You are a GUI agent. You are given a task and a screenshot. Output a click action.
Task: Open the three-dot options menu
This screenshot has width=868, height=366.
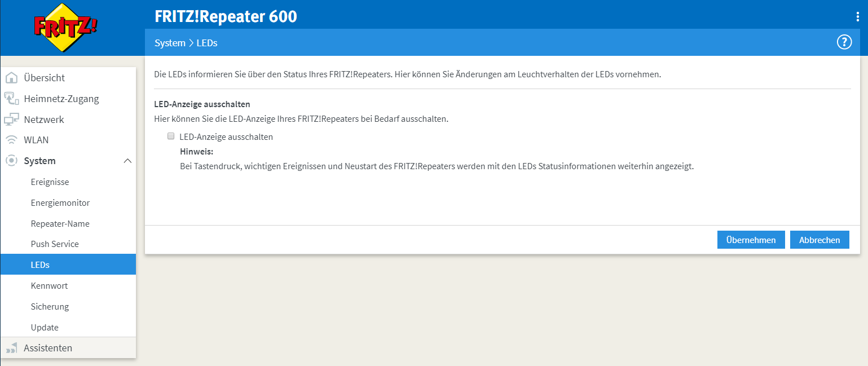858,17
